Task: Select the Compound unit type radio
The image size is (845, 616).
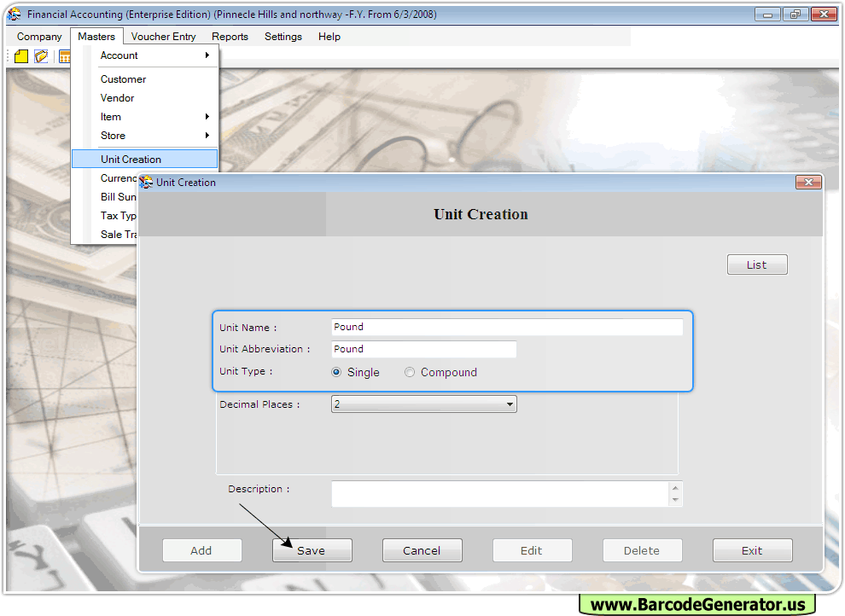Action: pyautogui.click(x=410, y=372)
